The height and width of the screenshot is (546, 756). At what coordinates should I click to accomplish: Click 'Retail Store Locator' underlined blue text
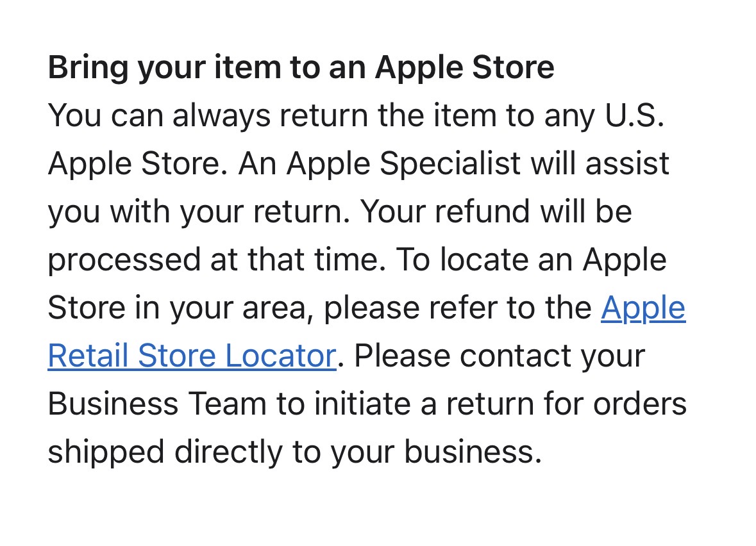click(192, 356)
